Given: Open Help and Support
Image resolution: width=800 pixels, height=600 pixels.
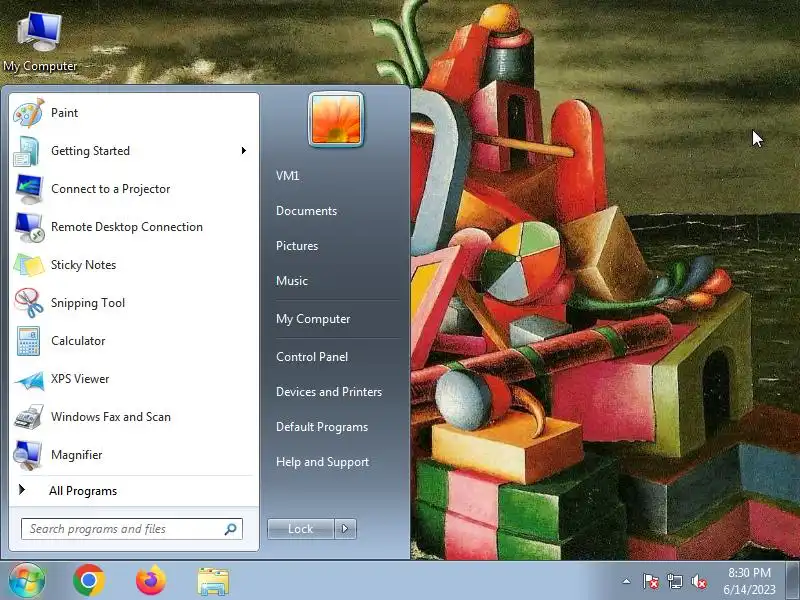Looking at the screenshot, I should click(322, 462).
